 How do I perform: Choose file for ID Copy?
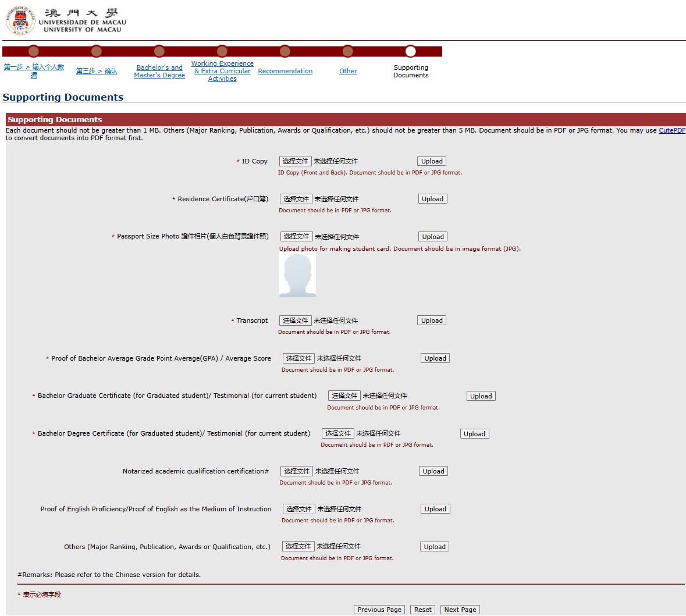pos(295,161)
